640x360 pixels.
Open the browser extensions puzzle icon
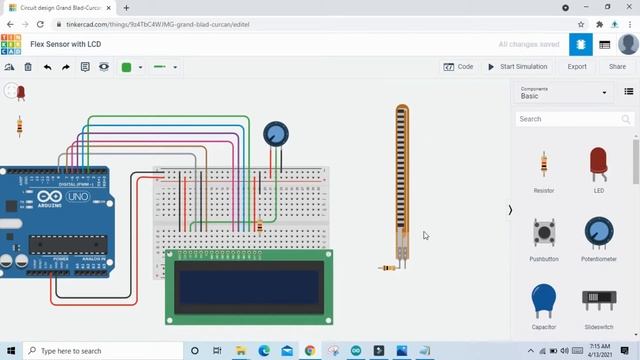pyautogui.click(x=600, y=24)
